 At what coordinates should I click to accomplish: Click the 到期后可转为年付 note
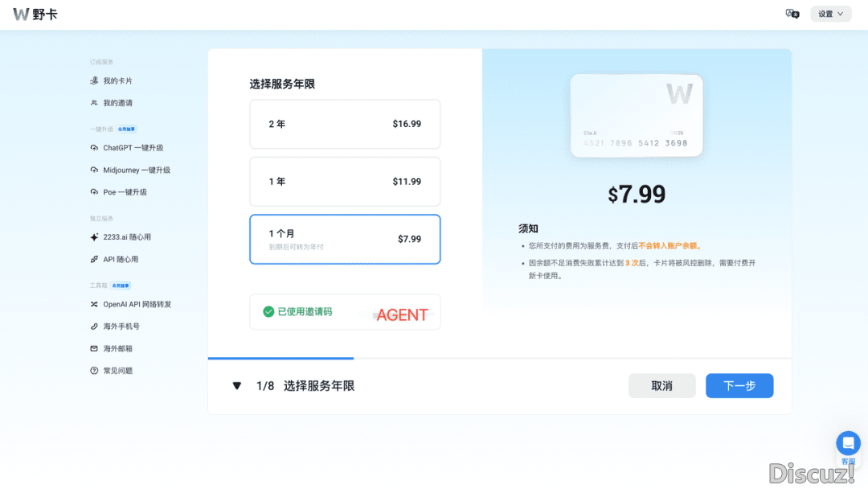click(x=296, y=247)
